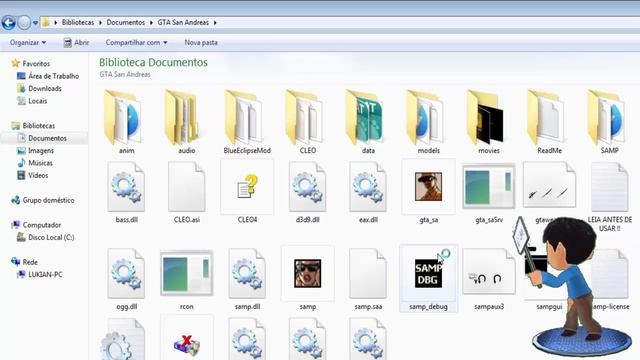Click Nova pasta button
The height and width of the screenshot is (360, 640).
coord(201,42)
